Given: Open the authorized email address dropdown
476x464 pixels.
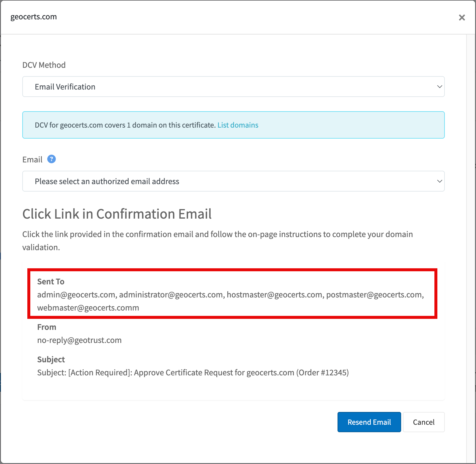Looking at the screenshot, I should (234, 181).
